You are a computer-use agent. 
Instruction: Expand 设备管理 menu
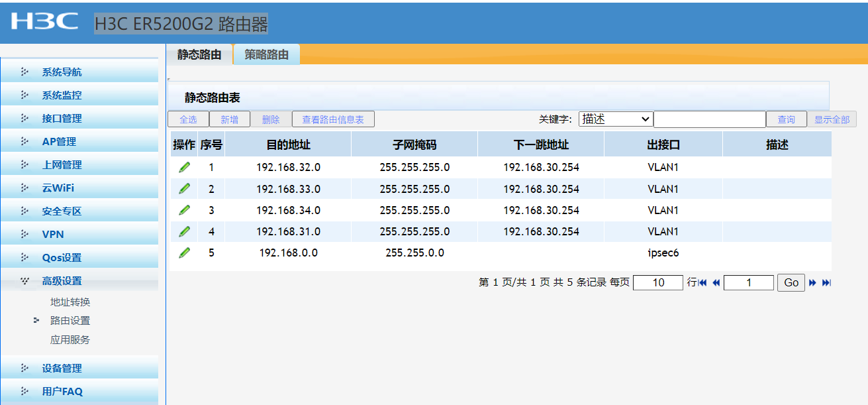[x=79, y=369]
